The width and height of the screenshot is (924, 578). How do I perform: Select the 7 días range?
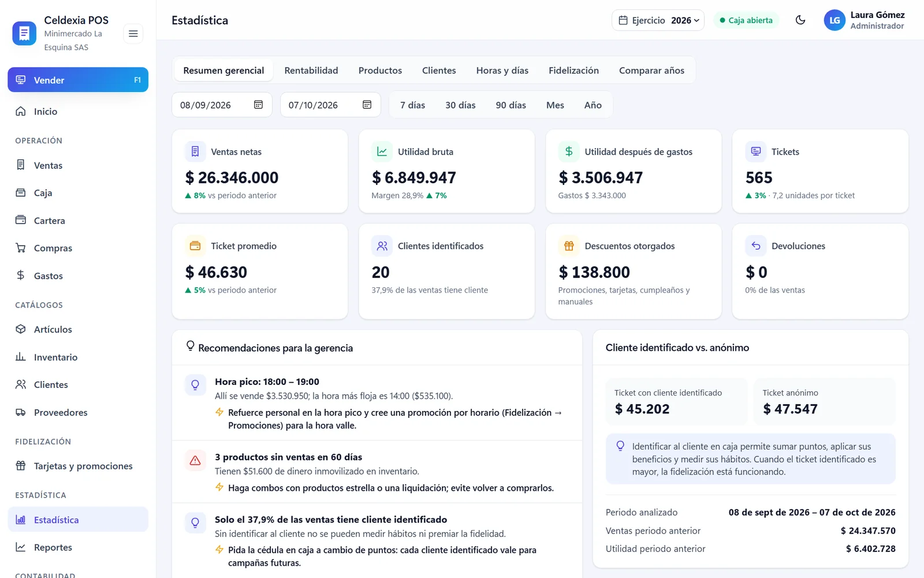point(412,105)
